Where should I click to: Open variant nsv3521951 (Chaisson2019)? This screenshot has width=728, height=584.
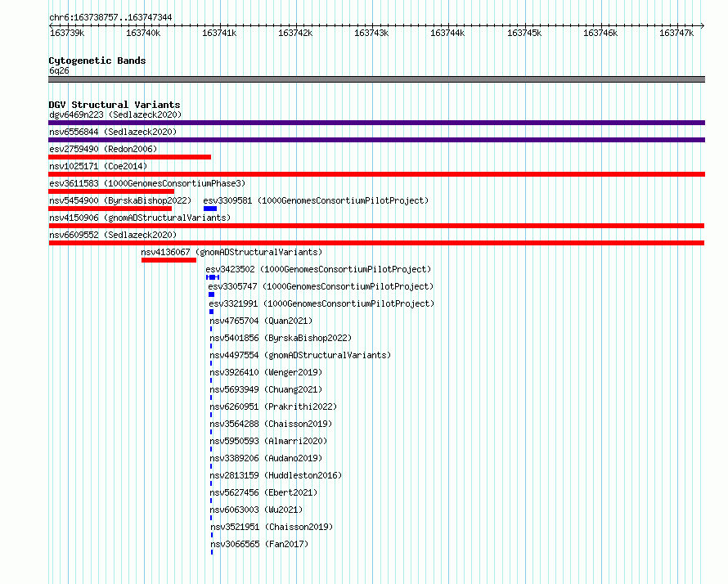tap(272, 527)
